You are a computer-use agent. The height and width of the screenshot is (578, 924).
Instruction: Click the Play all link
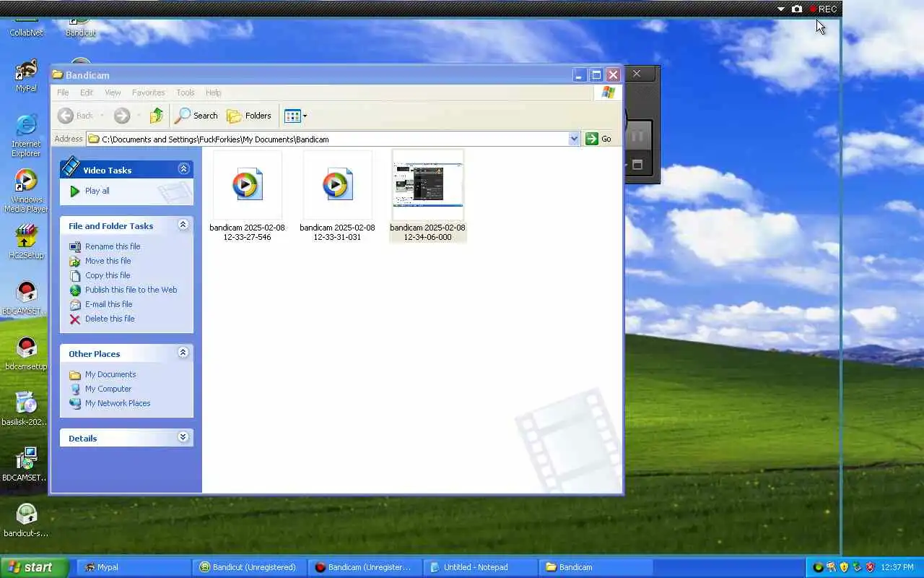97,191
